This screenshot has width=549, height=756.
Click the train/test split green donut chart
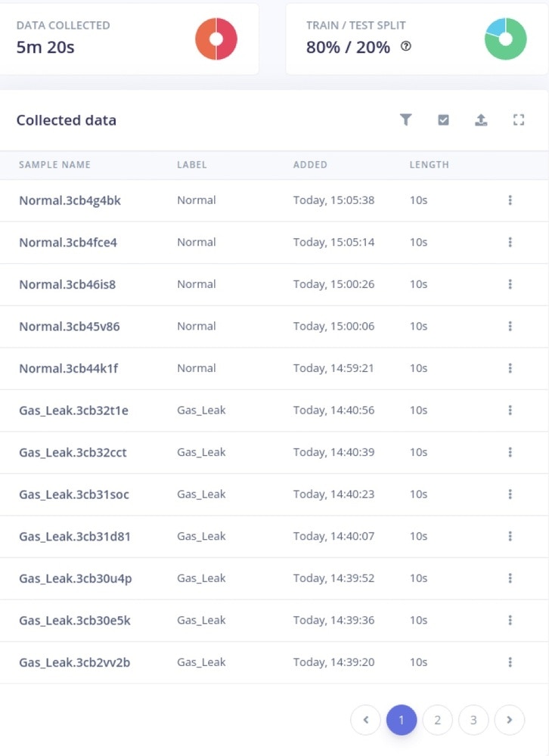click(x=506, y=39)
